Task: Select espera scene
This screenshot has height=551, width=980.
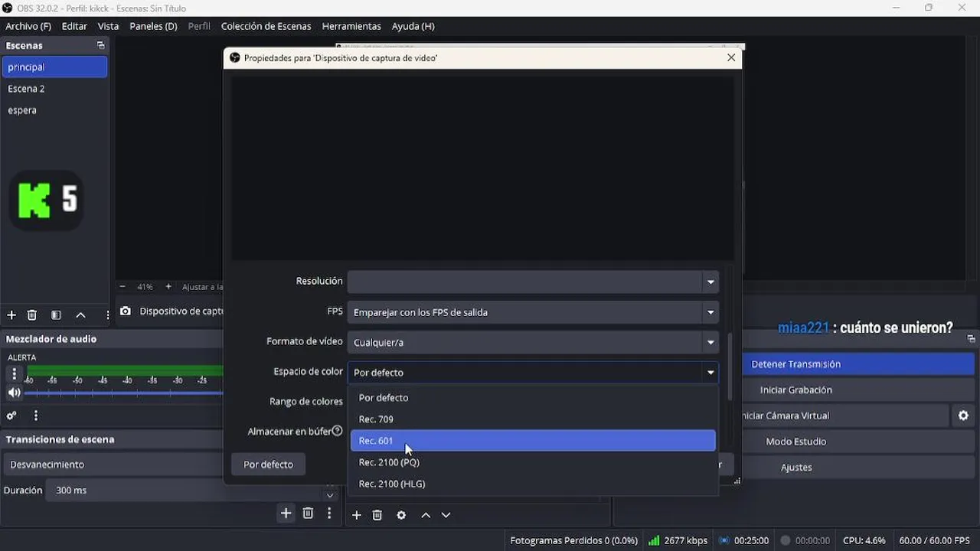Action: click(54, 110)
